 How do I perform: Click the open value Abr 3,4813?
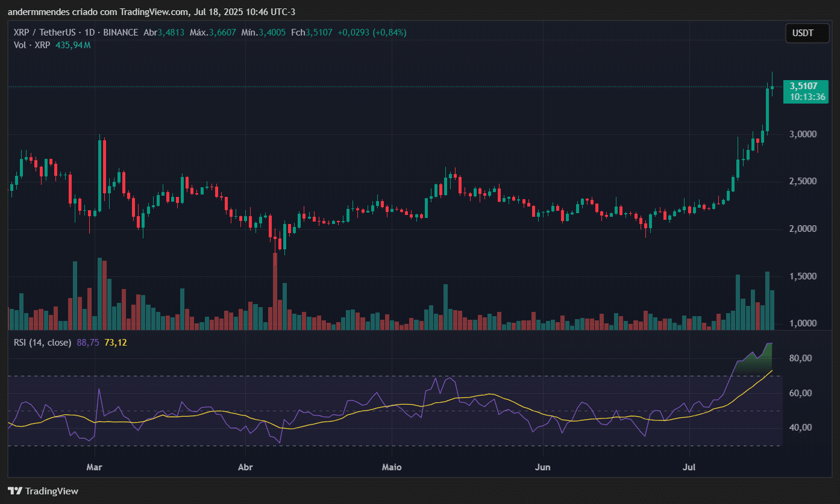pos(163,33)
